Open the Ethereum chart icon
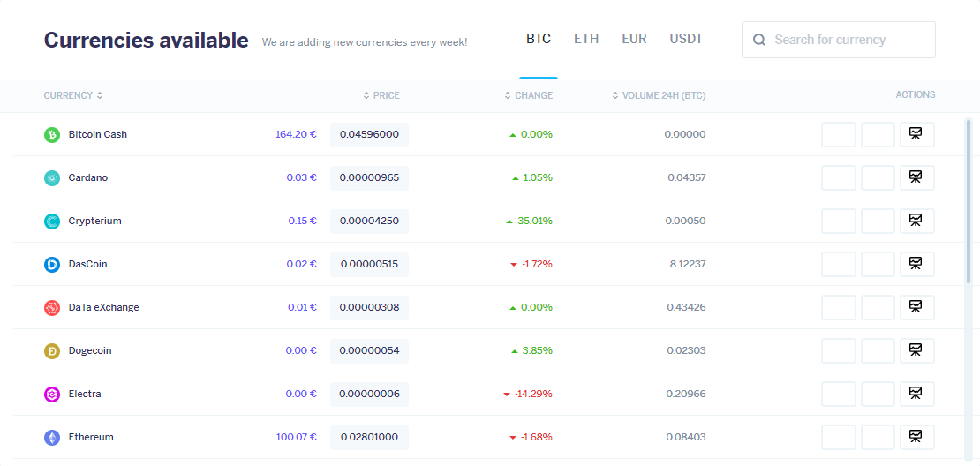The width and height of the screenshot is (980, 466). (917, 437)
